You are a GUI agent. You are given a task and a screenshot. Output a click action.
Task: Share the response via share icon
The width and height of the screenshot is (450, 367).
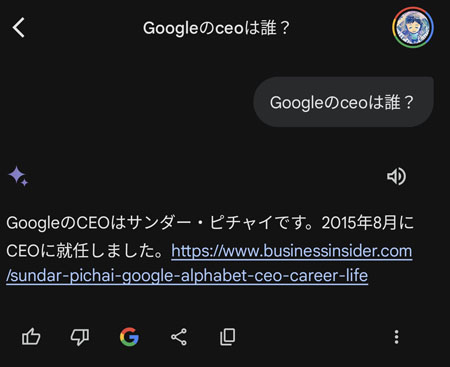point(179,337)
